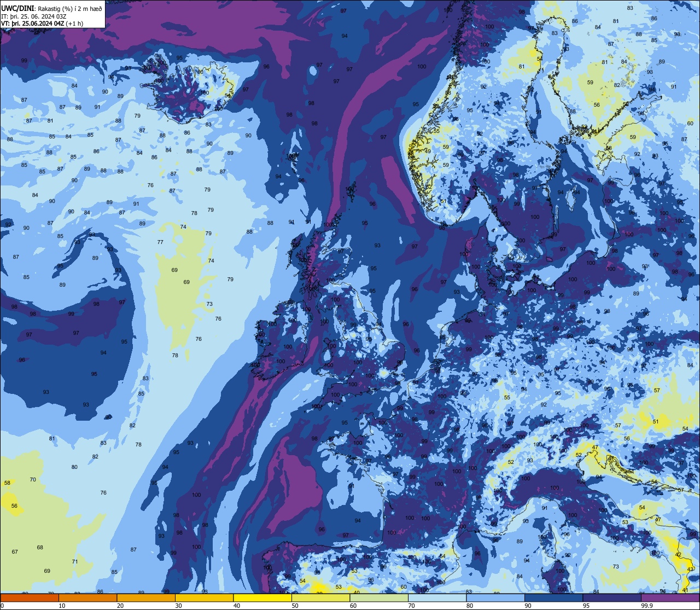Click the 'IT: þri. 25. 06. 2024 03Z' line
The width and height of the screenshot is (700, 610).
pos(34,16)
